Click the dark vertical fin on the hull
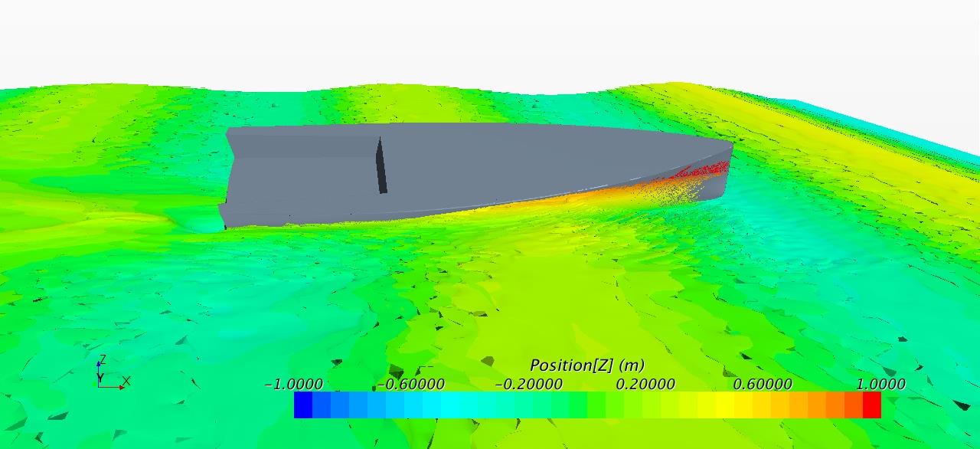 (x=382, y=166)
